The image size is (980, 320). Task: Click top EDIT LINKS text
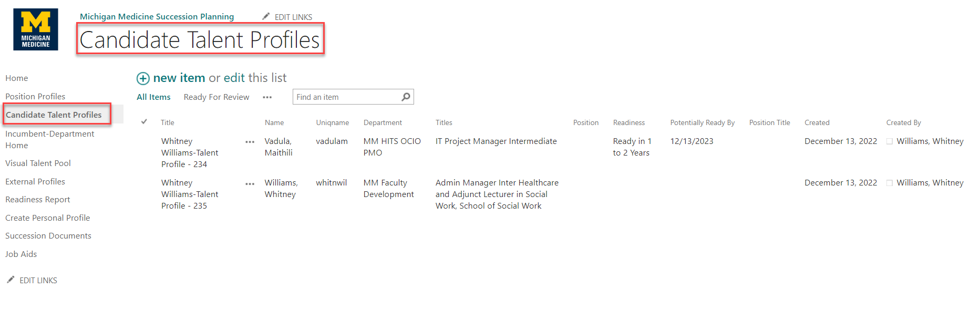click(293, 17)
